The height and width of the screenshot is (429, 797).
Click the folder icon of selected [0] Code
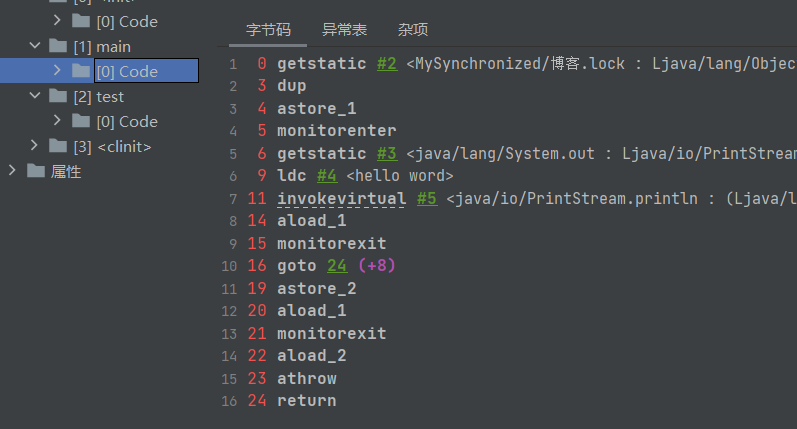click(81, 71)
